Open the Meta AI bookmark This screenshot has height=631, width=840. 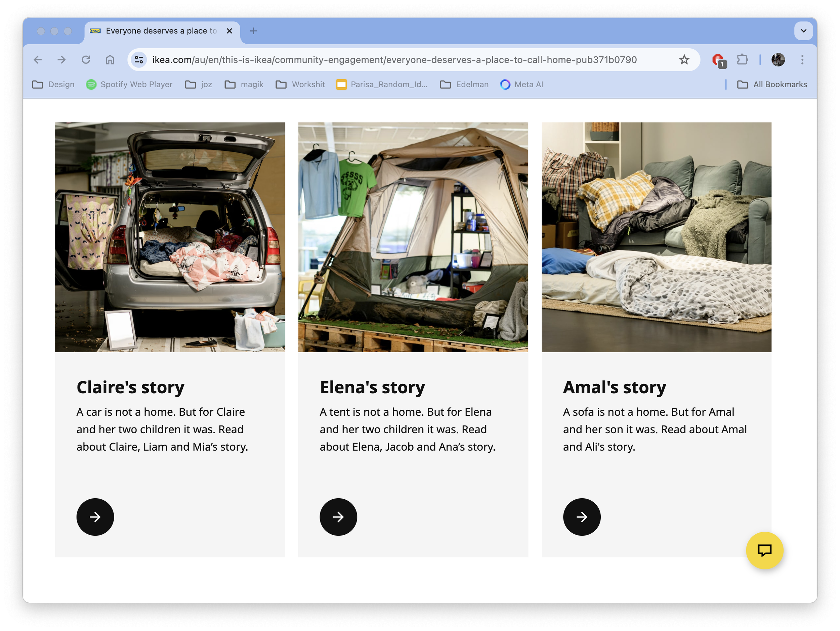coord(522,84)
